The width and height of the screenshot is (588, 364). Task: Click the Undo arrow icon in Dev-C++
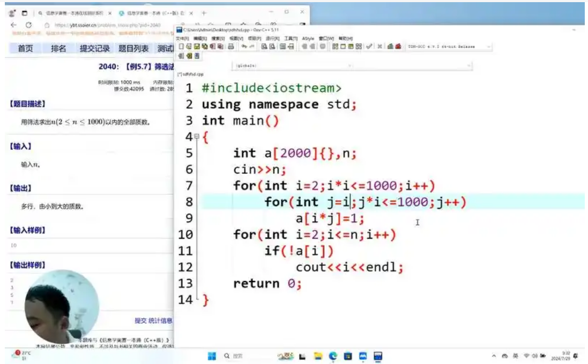(244, 47)
